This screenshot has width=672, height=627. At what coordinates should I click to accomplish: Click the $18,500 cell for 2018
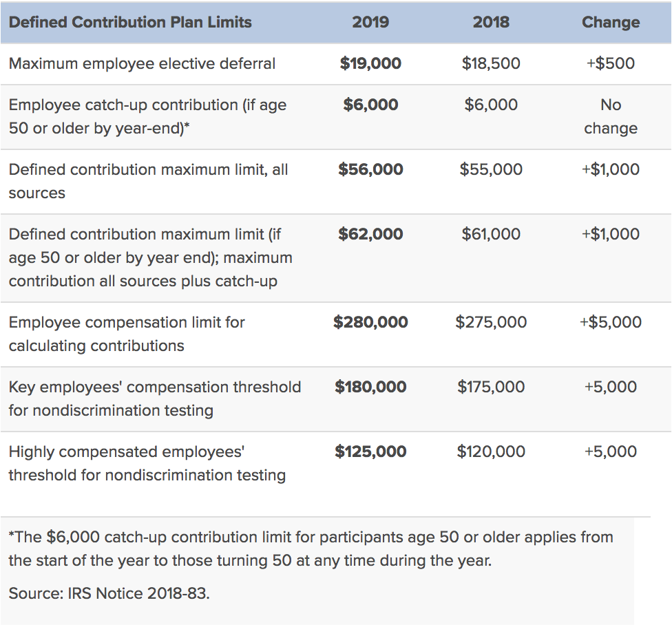pyautogui.click(x=491, y=64)
